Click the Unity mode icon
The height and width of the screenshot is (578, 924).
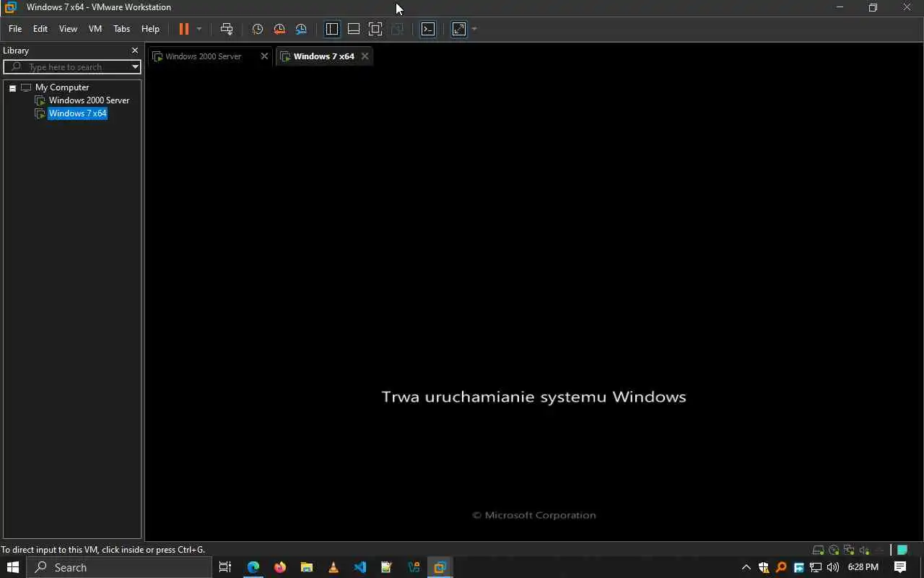pyautogui.click(x=397, y=29)
